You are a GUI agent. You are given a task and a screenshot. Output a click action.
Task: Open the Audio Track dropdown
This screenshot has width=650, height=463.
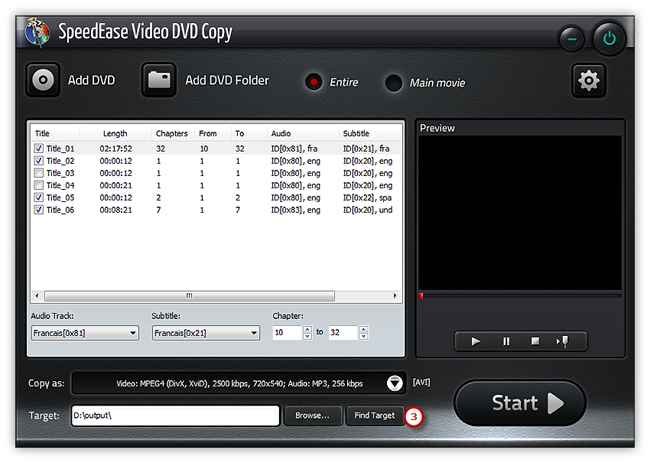pyautogui.click(x=85, y=333)
